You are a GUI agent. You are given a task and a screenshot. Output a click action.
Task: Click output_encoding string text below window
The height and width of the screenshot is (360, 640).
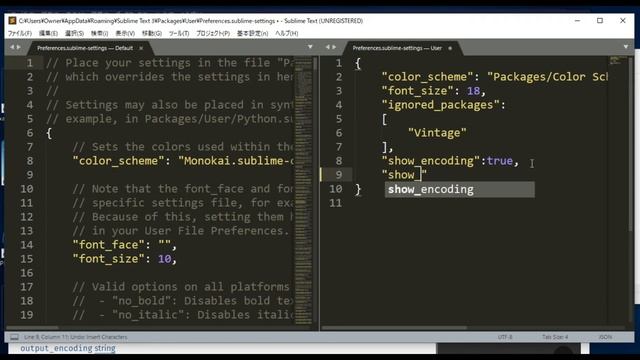coord(68,349)
